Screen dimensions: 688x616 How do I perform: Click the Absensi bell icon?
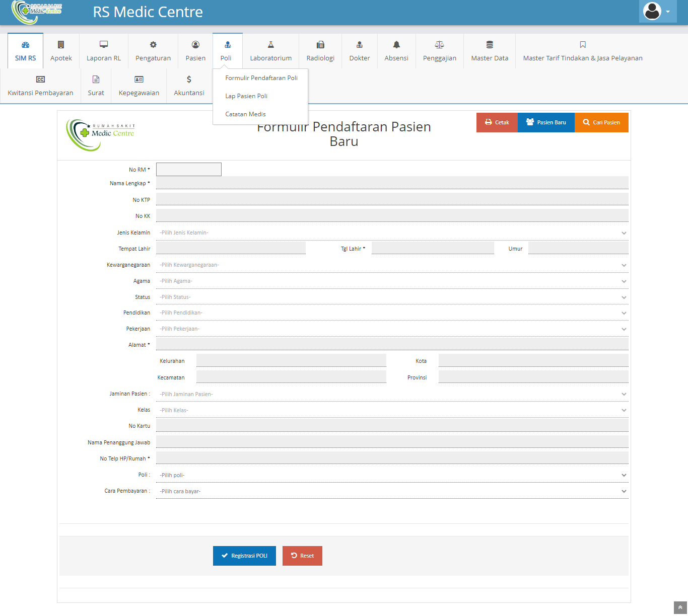click(396, 45)
